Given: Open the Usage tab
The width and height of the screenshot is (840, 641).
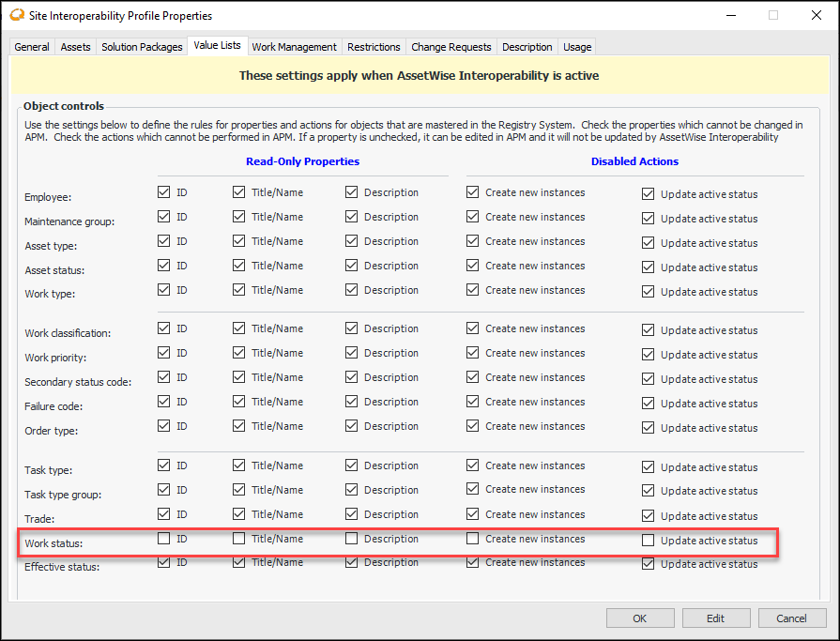Looking at the screenshot, I should coord(577,47).
